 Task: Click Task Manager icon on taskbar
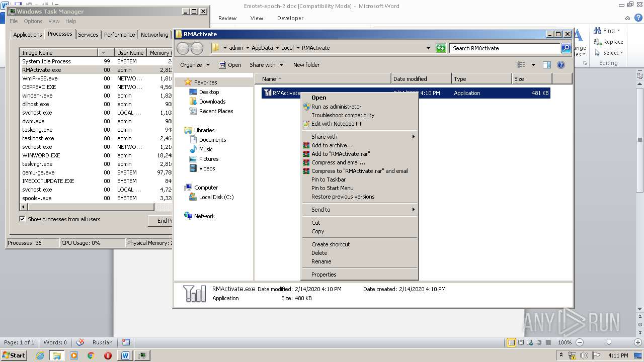142,355
